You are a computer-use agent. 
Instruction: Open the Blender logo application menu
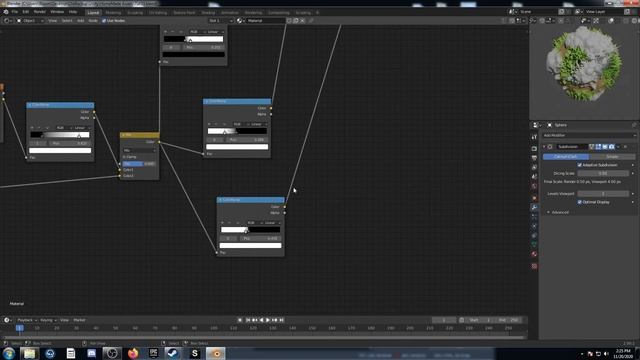coord(6,12)
